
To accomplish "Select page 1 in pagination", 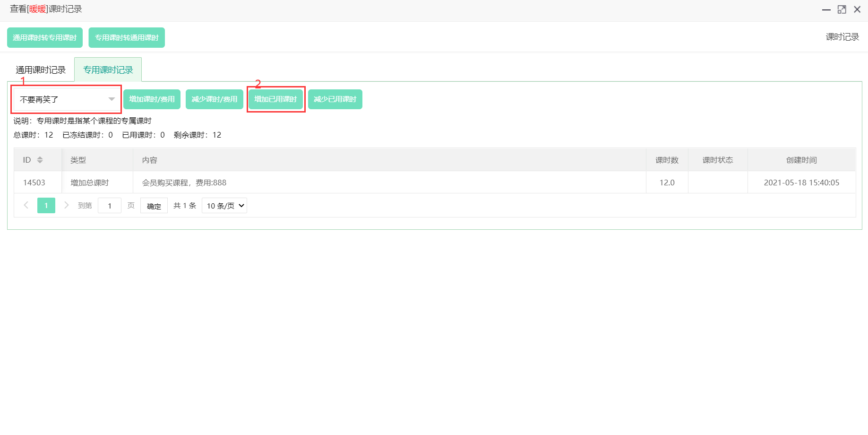I will (46, 205).
